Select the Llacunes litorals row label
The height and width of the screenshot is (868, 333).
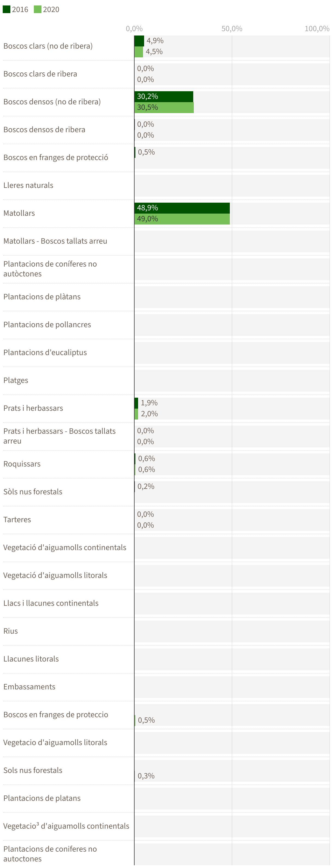[31, 659]
